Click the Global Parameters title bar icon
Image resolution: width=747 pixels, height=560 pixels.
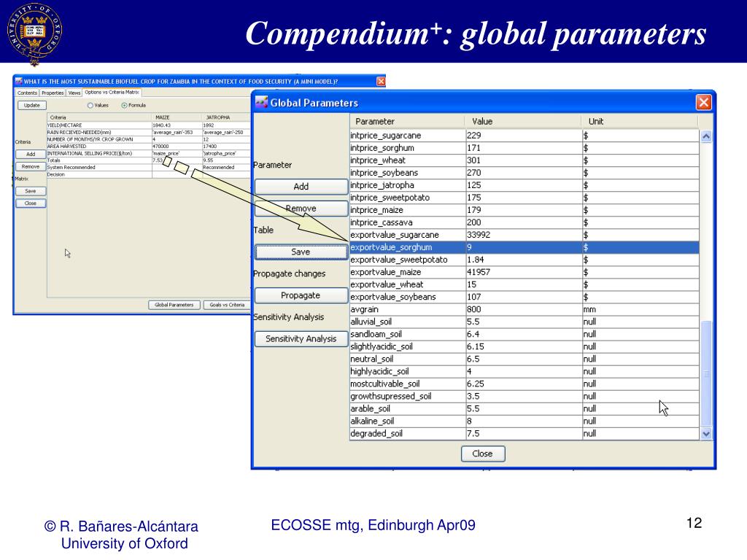pos(262,102)
